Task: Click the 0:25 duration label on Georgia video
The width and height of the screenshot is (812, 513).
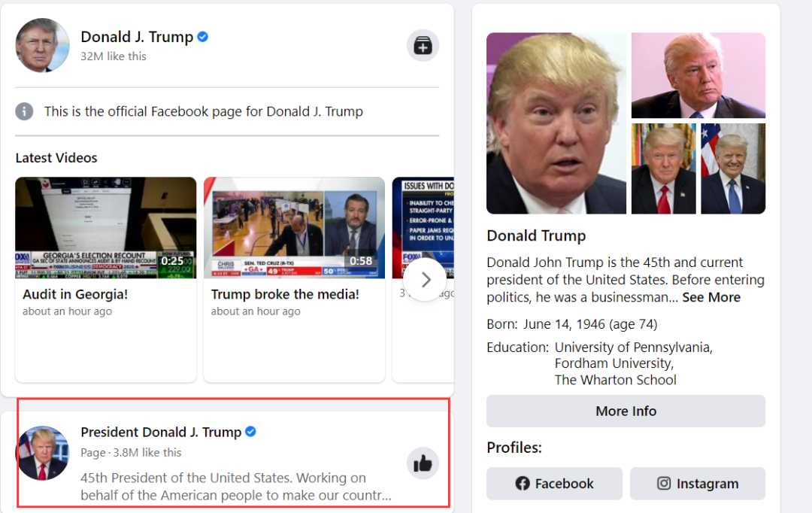Action: (x=172, y=261)
